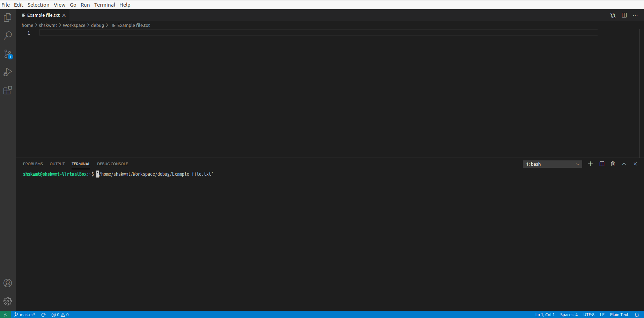Split the editor using the top-right icon
Image resolution: width=644 pixels, height=318 pixels.
pos(624,15)
